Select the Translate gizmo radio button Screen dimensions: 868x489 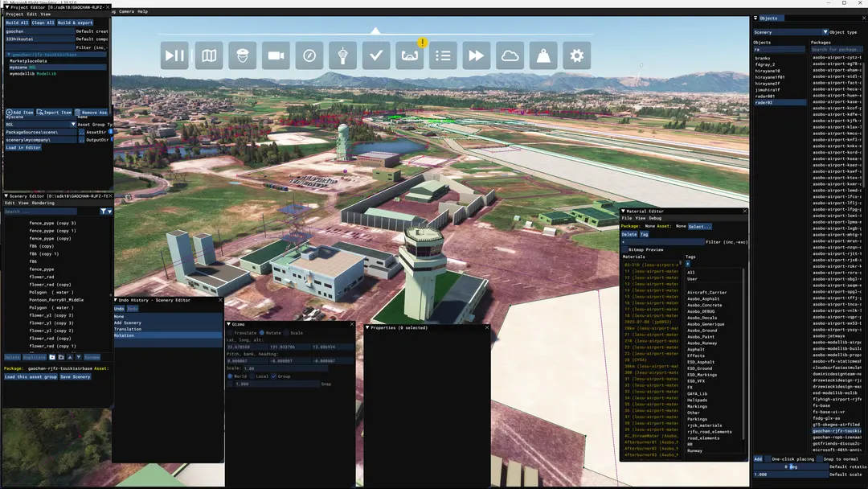coord(231,333)
